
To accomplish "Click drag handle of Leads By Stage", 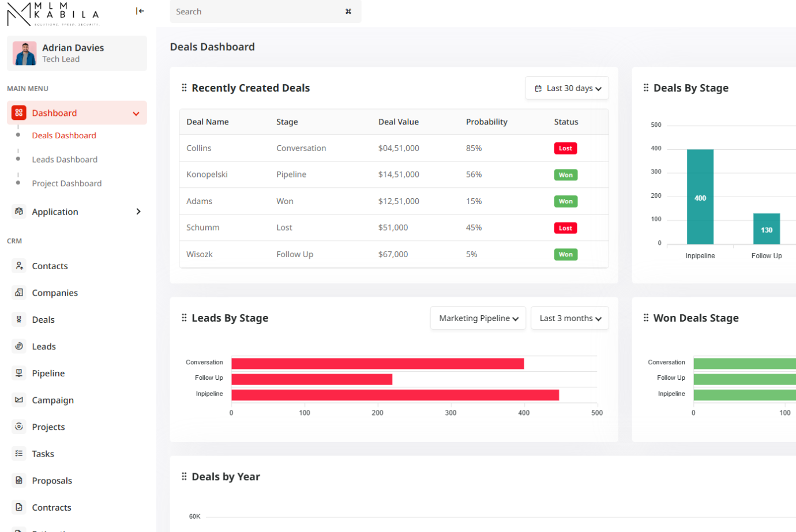I will (184, 318).
